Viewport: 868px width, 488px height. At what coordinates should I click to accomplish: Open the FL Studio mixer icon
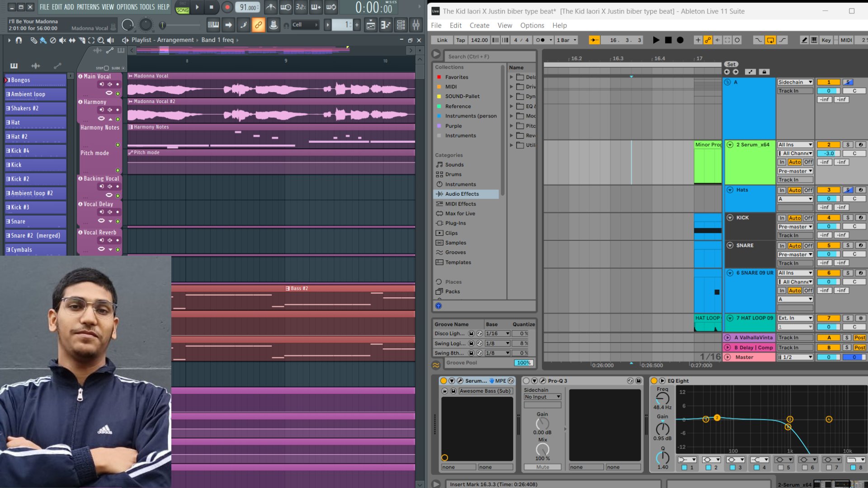[x=415, y=25]
